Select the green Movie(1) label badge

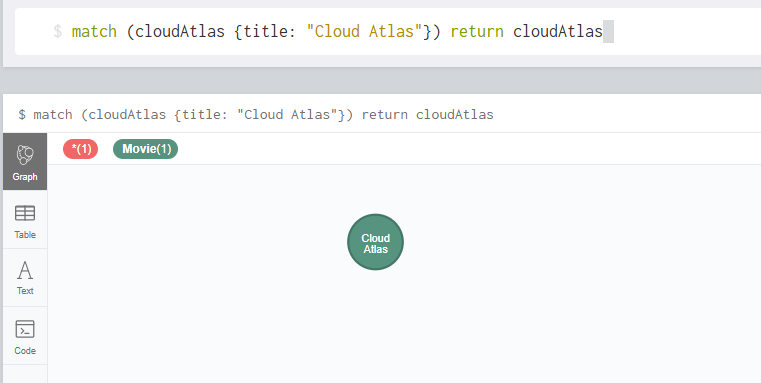coord(146,149)
